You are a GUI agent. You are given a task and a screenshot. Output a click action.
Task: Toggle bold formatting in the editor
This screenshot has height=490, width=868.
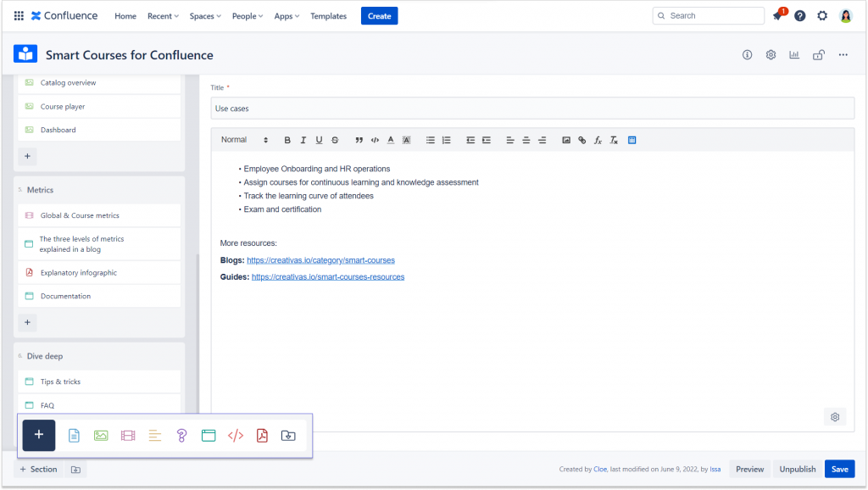pos(287,140)
